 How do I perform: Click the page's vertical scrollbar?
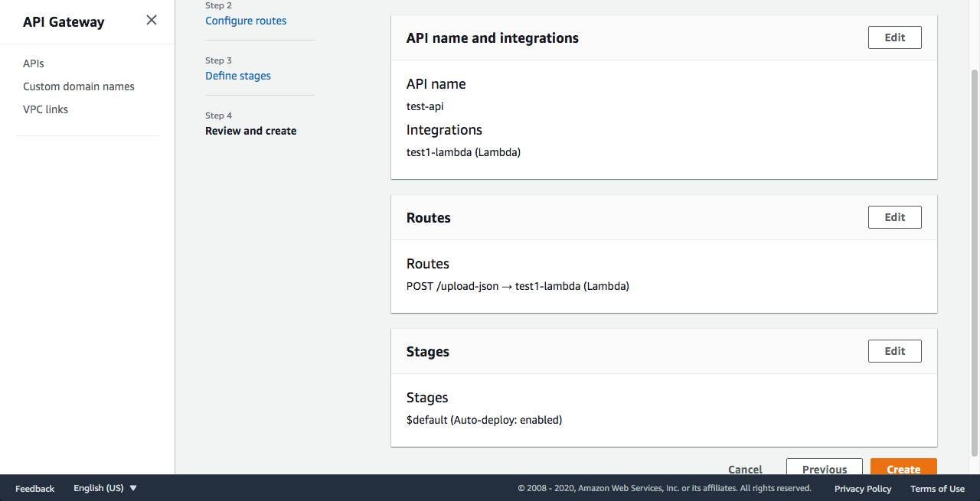(974, 260)
